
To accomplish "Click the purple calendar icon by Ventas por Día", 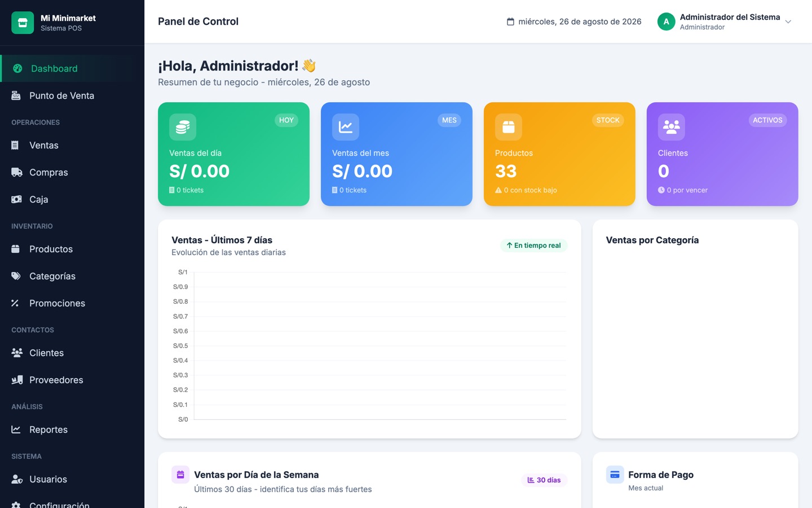I will (180, 475).
